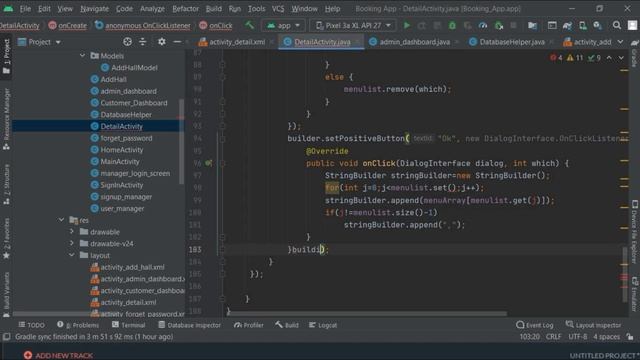Open the TODO tool window
Image resolution: width=640 pixels, height=360 pixels.
click(31, 325)
